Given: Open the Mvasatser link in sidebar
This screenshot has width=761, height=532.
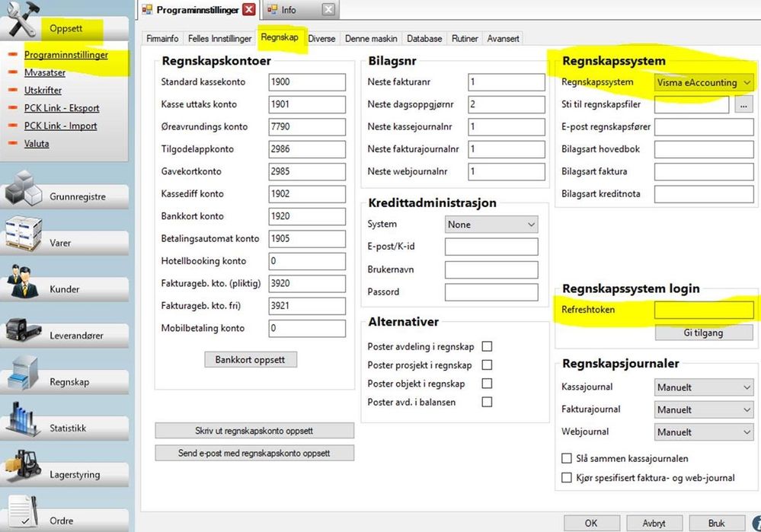Looking at the screenshot, I should (x=45, y=72).
